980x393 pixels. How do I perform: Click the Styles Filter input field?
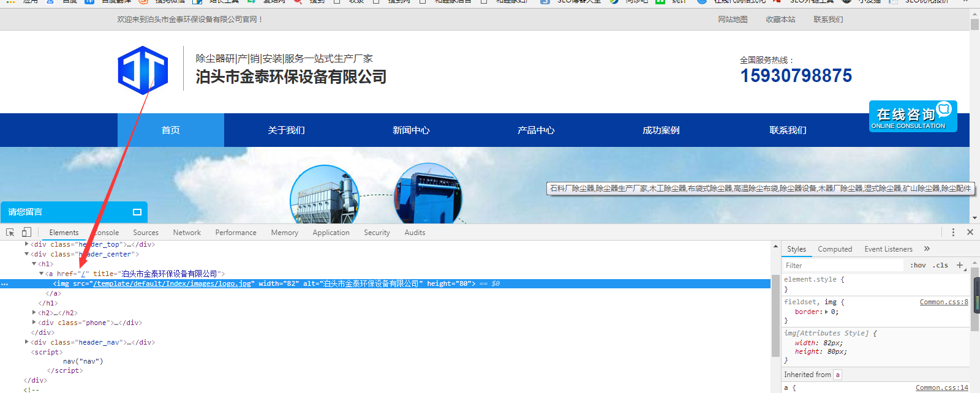click(842, 266)
